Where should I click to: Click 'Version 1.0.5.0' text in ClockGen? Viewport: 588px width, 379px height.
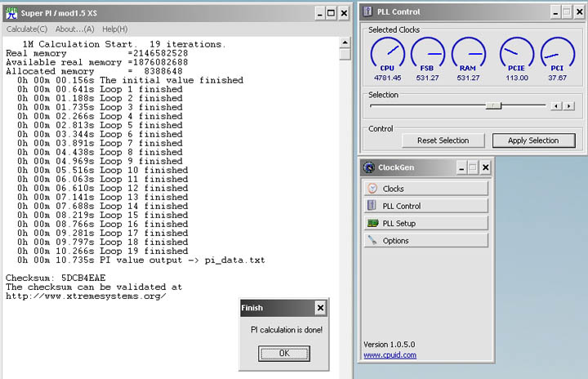pos(390,345)
